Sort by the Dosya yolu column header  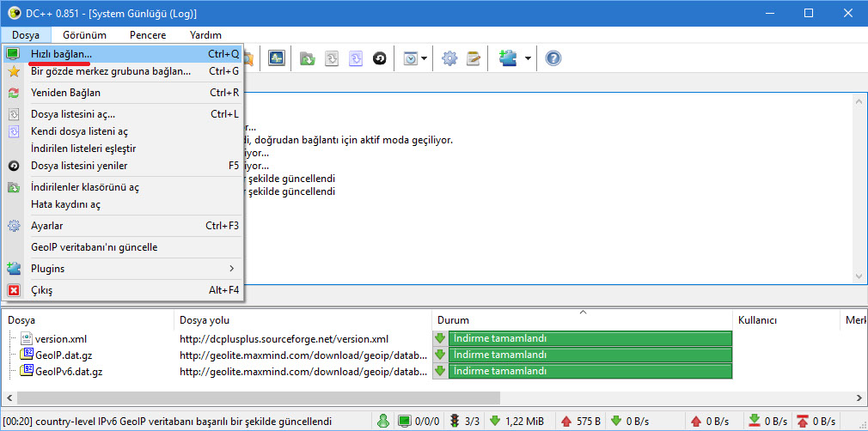pyautogui.click(x=303, y=320)
